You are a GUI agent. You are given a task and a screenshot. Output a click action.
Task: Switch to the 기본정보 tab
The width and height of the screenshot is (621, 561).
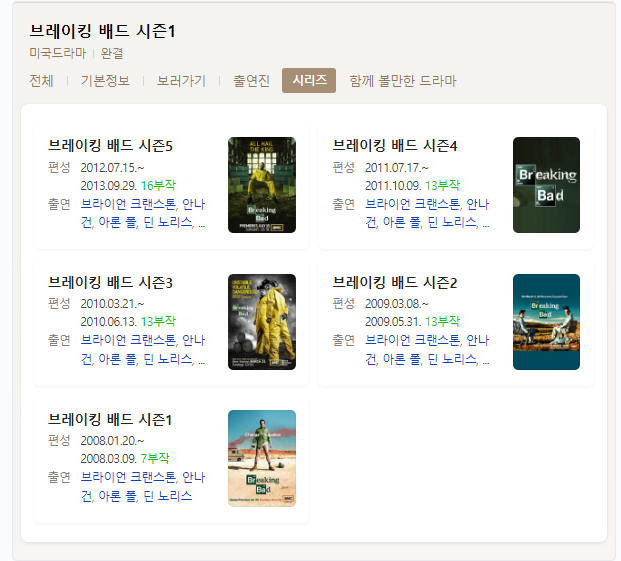click(x=105, y=81)
